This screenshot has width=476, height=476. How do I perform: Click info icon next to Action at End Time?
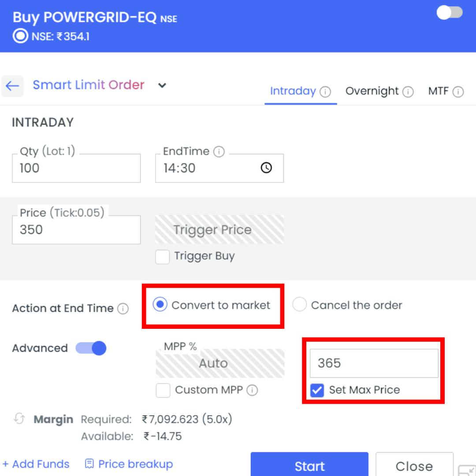(123, 309)
